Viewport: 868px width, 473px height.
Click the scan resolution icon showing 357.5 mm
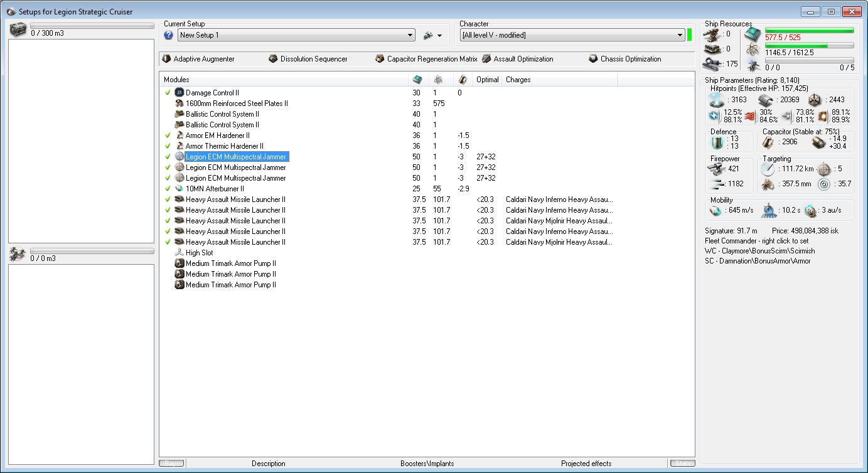pos(768,184)
